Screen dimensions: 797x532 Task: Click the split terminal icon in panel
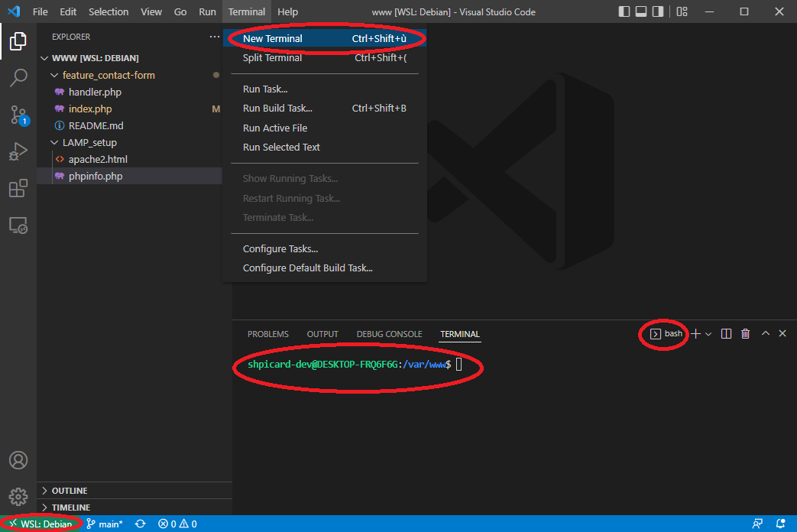tap(727, 333)
